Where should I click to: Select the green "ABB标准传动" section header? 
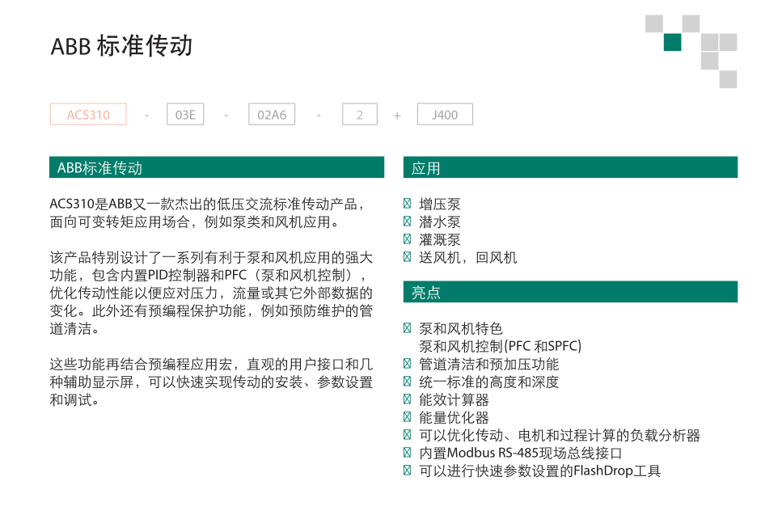click(x=217, y=167)
